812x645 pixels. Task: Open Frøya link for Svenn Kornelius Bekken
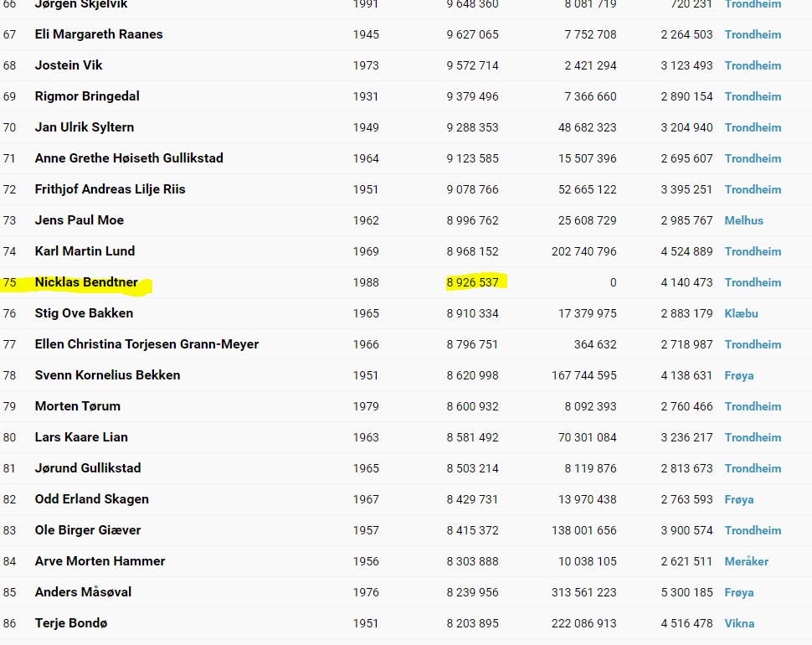[739, 375]
